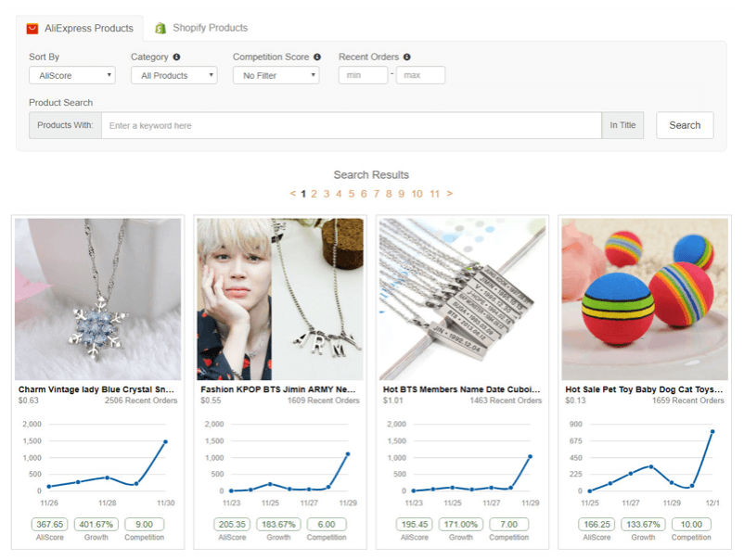The image size is (744, 560).
Task: Show the Category info tooltip icon
Action: 176,57
